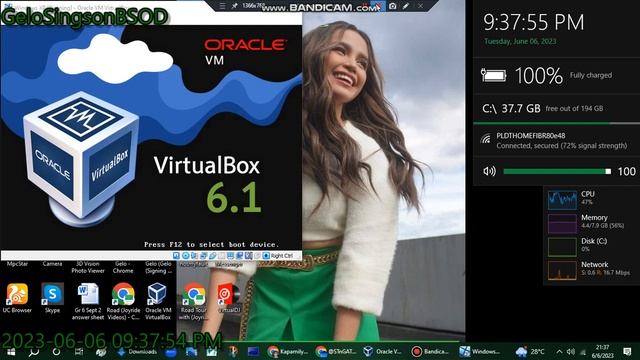The image size is (640, 360).
Task: Click the CPU usage graph widget
Action: click(562, 199)
